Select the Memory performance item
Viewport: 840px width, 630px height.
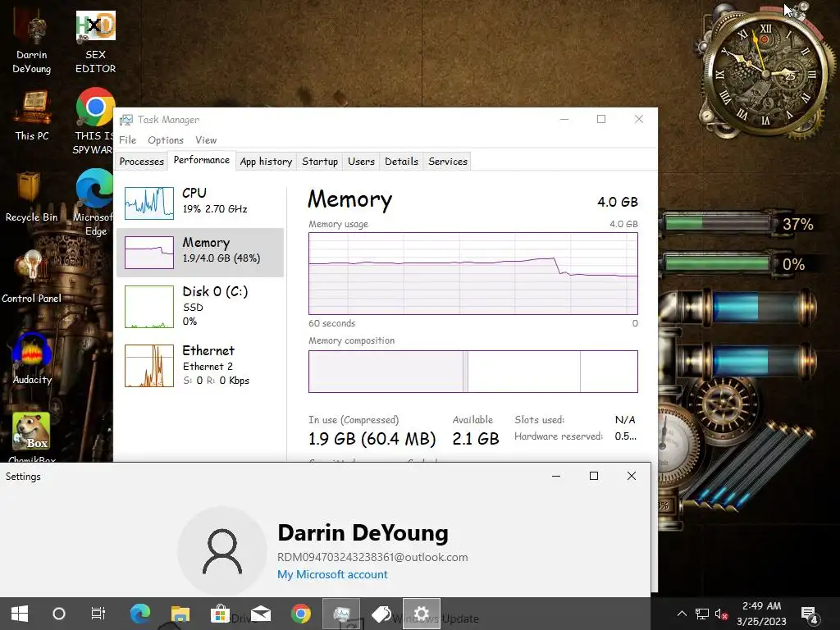[200, 253]
